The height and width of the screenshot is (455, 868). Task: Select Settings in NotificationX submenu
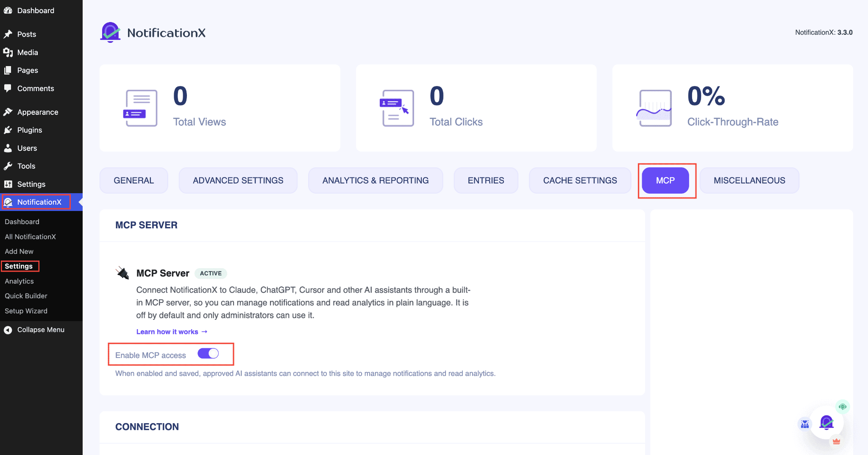click(19, 266)
